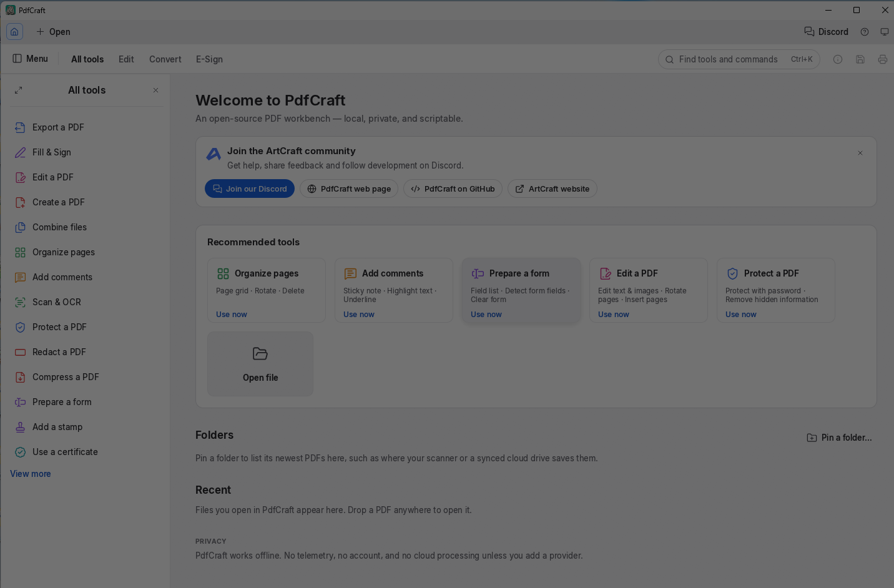Select Organize pages in sidebar
This screenshot has height=588, width=894.
coord(86,252)
